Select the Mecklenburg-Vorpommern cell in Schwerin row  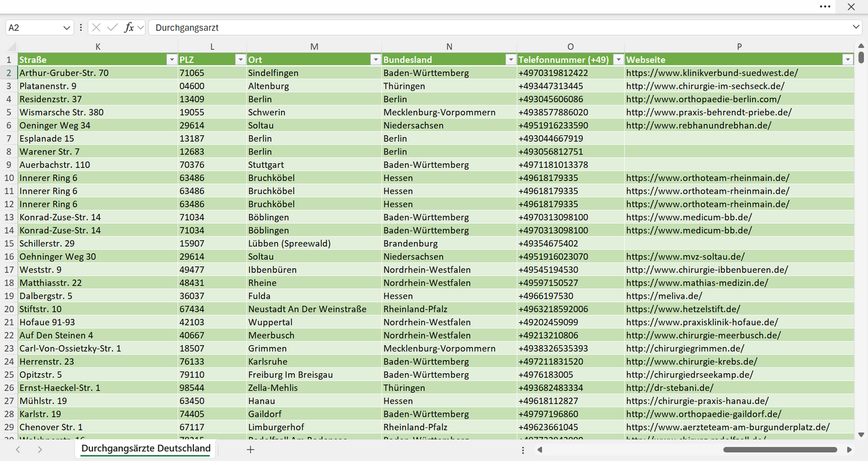click(449, 112)
